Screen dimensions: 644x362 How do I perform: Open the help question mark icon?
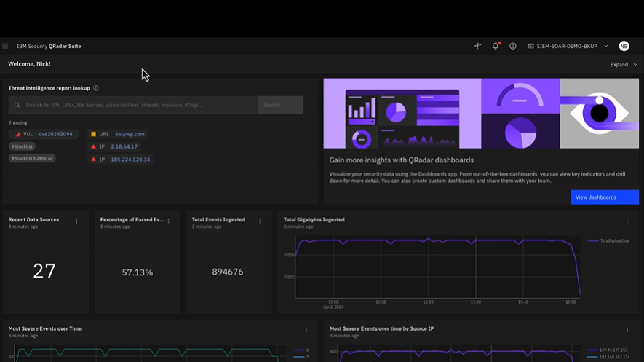[x=512, y=46]
